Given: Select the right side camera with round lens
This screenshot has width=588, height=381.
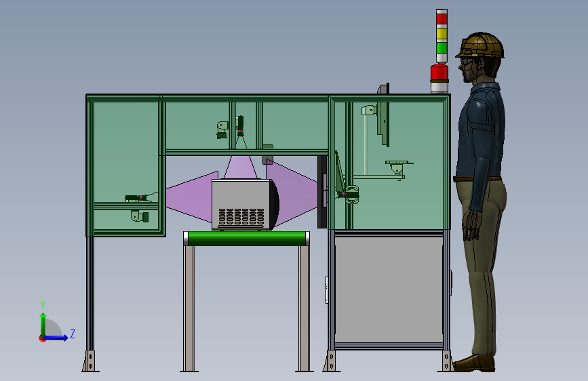Looking at the screenshot, I should click(350, 195).
